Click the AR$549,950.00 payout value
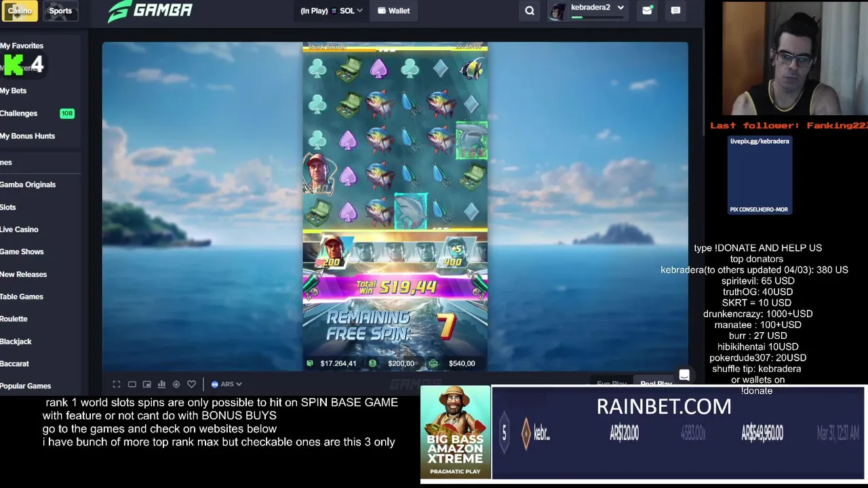Viewport: 868px width, 488px height. point(762,432)
